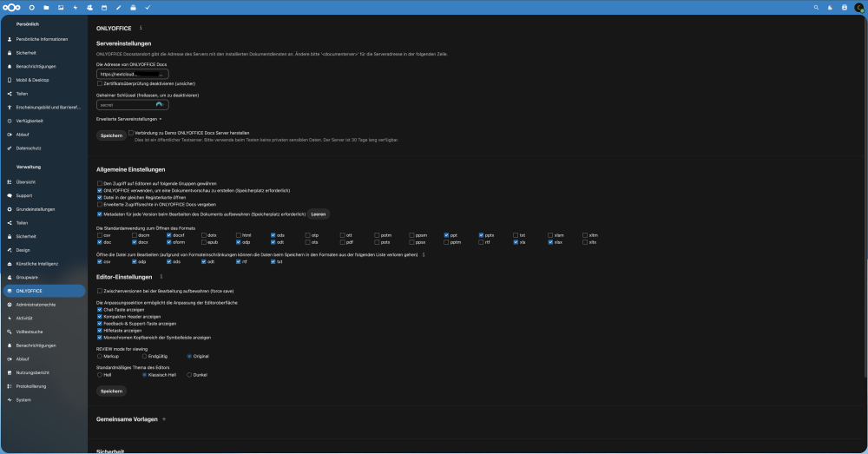The image size is (868, 454).
Task: Open the Notes pencil icon in header
Action: (118, 8)
